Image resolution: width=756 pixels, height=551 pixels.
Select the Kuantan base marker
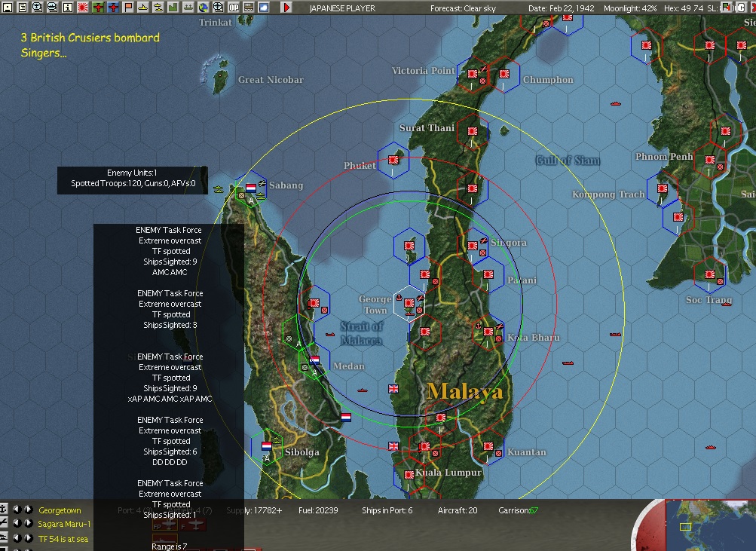point(488,446)
